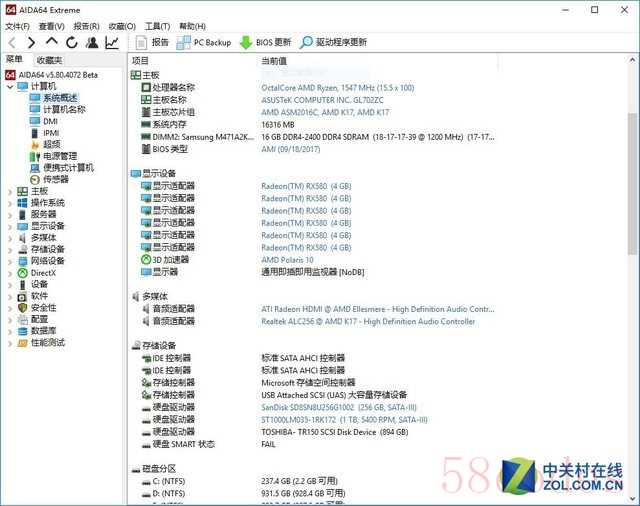This screenshot has width=640, height=506.
Task: Open the AMI (09/18/2017) BIOS link
Action: point(291,149)
